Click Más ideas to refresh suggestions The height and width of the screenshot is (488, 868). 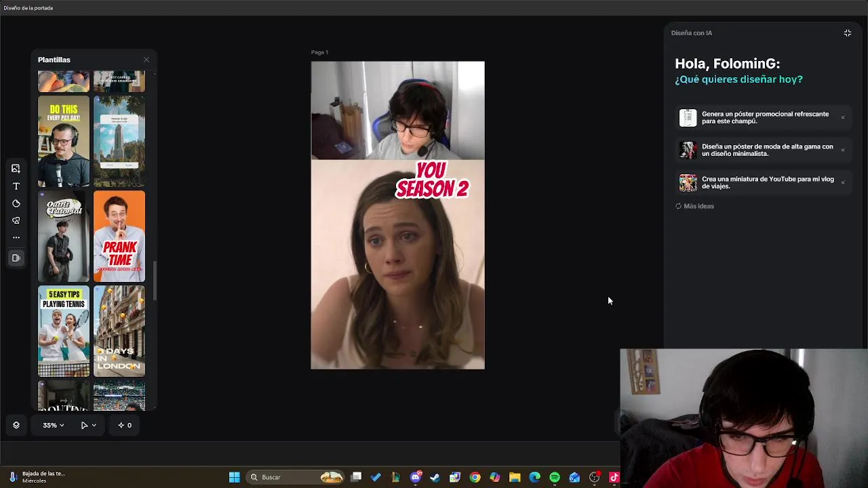coord(694,206)
